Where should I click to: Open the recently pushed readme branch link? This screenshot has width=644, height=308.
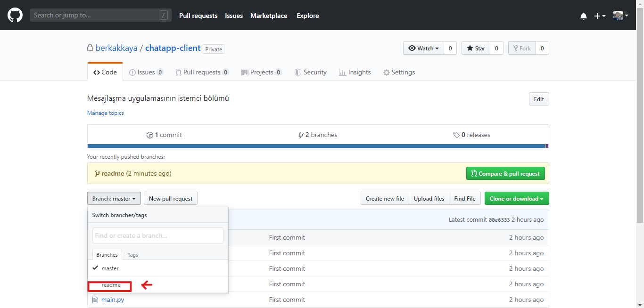pos(113,173)
